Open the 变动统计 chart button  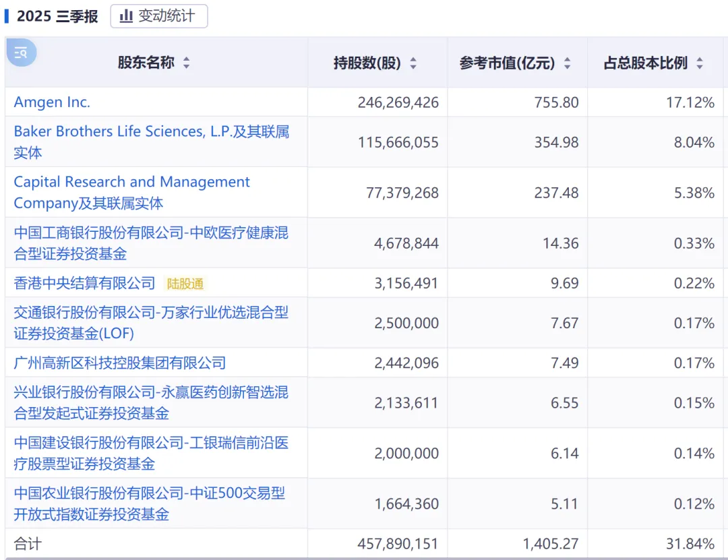click(x=159, y=16)
